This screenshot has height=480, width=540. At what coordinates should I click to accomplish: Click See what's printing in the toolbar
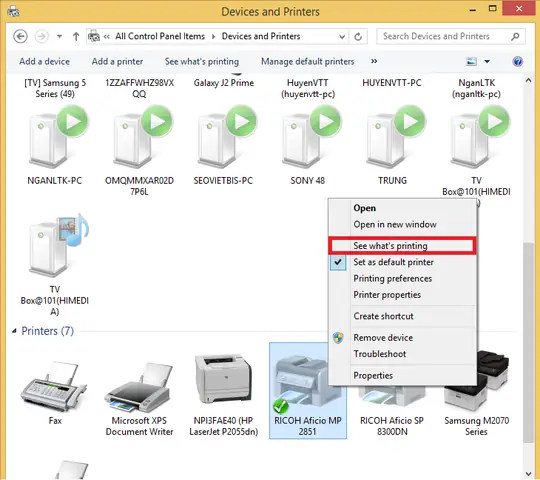(x=202, y=62)
